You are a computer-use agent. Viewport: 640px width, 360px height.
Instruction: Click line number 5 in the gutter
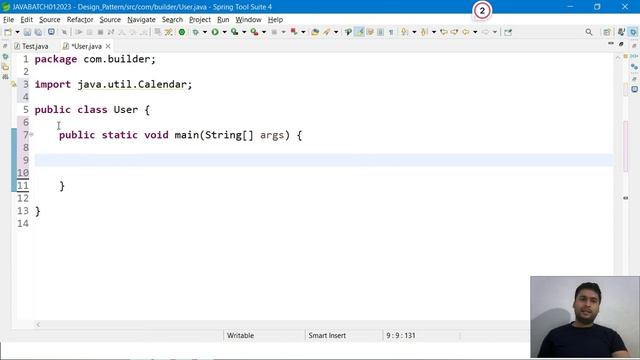click(25, 110)
